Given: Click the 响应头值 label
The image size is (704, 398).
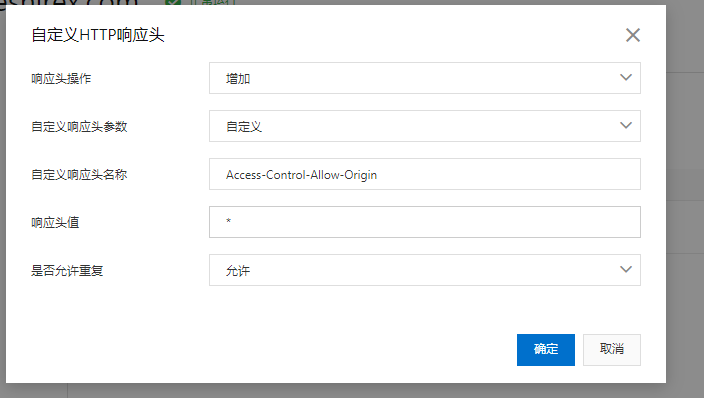Looking at the screenshot, I should click(55, 222).
